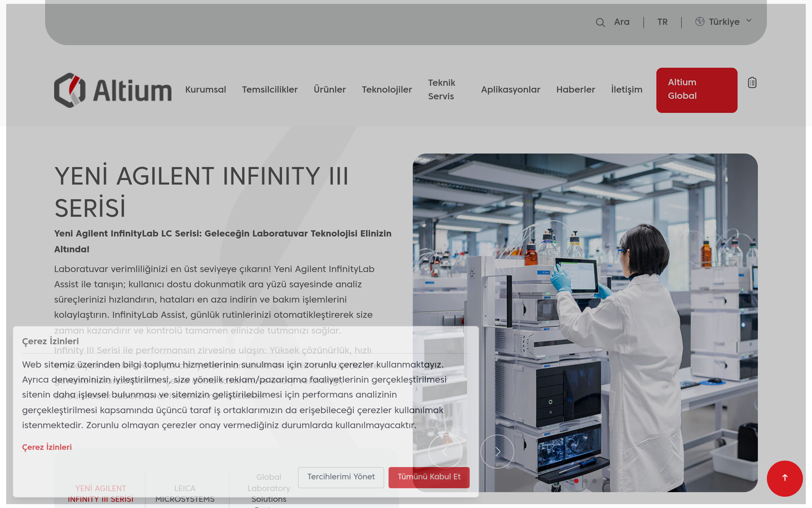Select the first red carousel dot

pos(576,481)
